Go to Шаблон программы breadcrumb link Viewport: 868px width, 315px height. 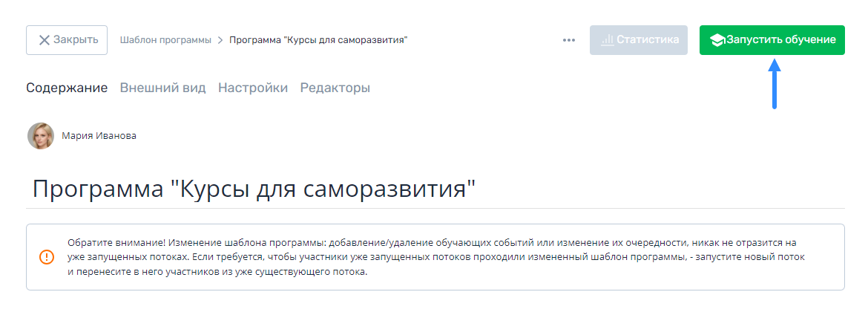point(165,40)
